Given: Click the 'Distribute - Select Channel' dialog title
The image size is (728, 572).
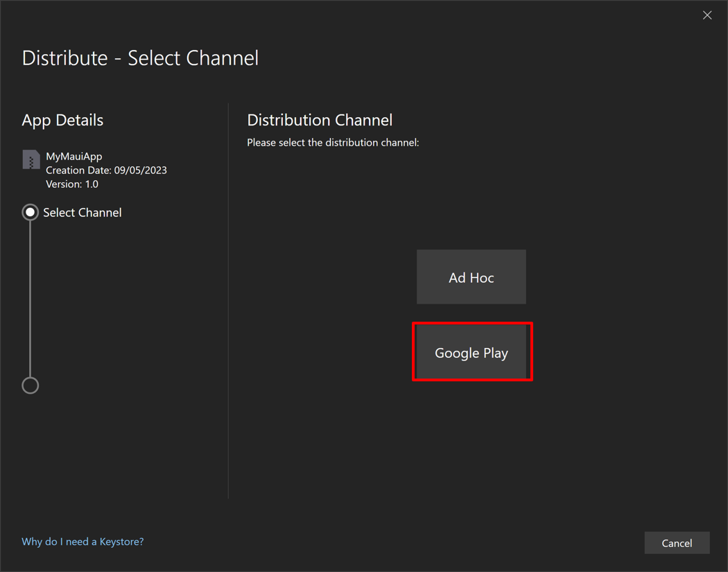Looking at the screenshot, I should click(x=140, y=58).
